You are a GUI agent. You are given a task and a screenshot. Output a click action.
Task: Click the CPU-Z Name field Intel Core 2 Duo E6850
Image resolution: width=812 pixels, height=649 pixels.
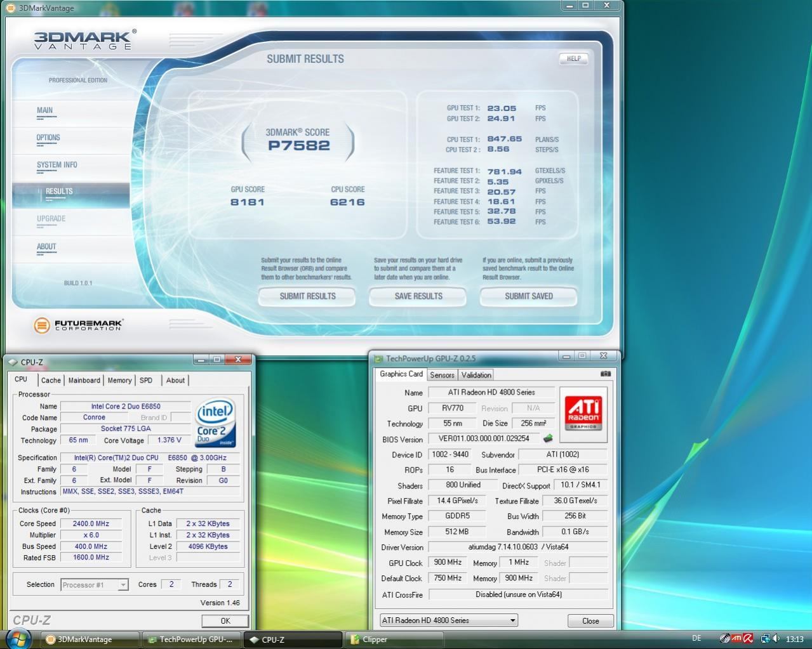click(126, 406)
